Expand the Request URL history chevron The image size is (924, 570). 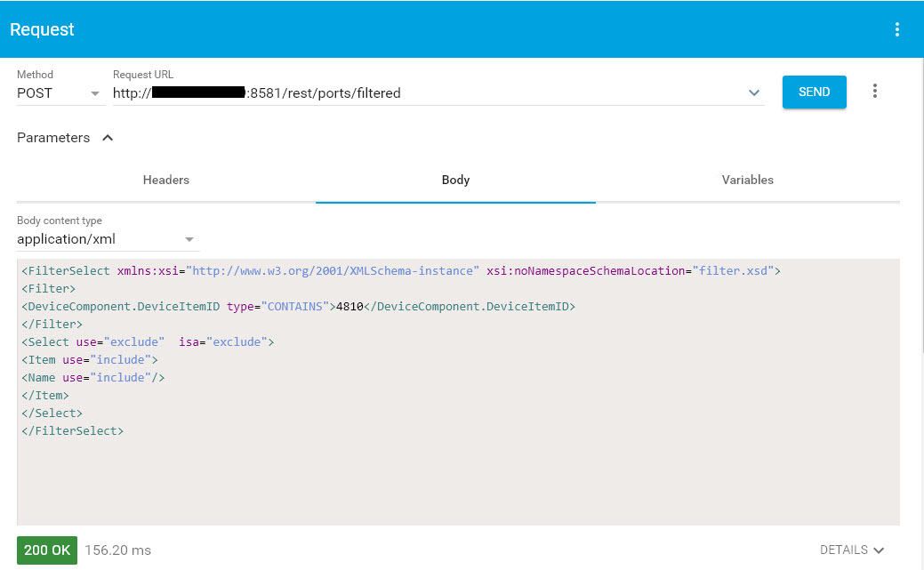(x=754, y=93)
